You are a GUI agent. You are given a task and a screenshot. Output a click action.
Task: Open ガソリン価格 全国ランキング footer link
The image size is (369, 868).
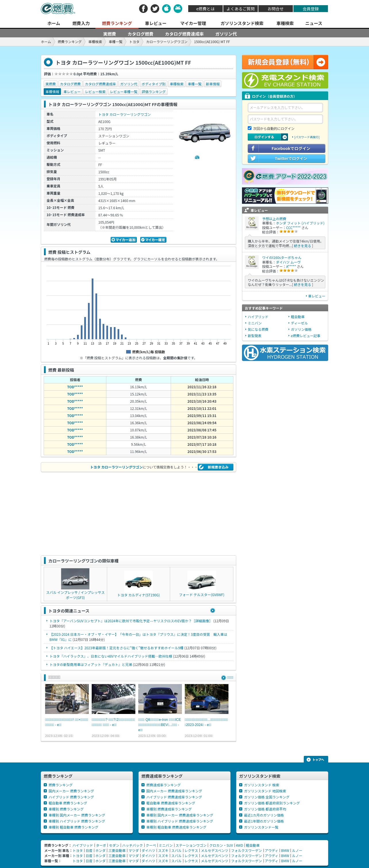click(x=267, y=797)
